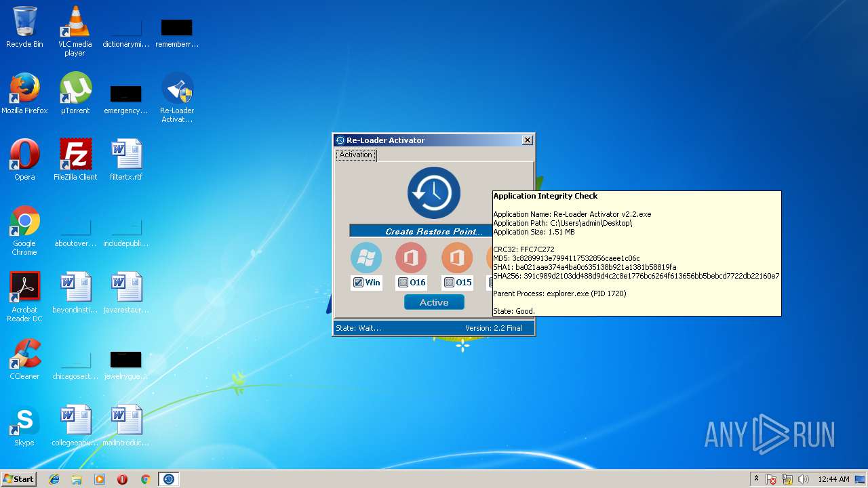Screen dimensions: 868x488
Task: Enable the O16 checkbox
Action: (x=403, y=283)
